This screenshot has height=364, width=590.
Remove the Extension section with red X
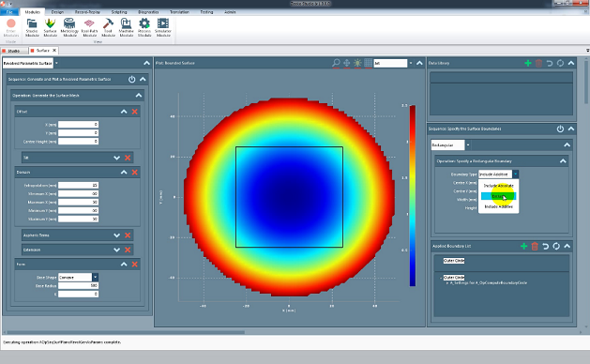128,250
